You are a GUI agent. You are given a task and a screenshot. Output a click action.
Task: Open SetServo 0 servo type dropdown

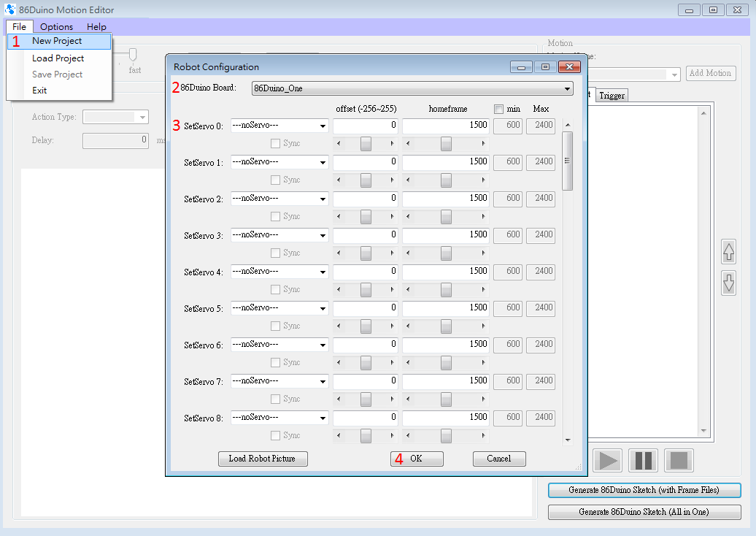(x=279, y=126)
